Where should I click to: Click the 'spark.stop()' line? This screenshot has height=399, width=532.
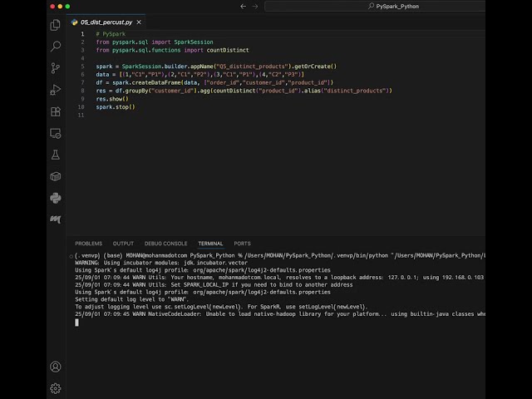coord(116,107)
